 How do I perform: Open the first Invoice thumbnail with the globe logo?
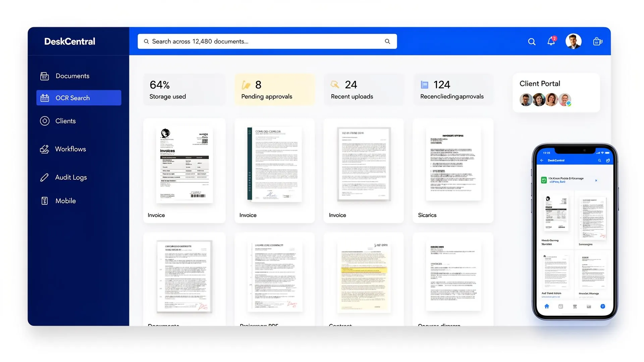[184, 165]
